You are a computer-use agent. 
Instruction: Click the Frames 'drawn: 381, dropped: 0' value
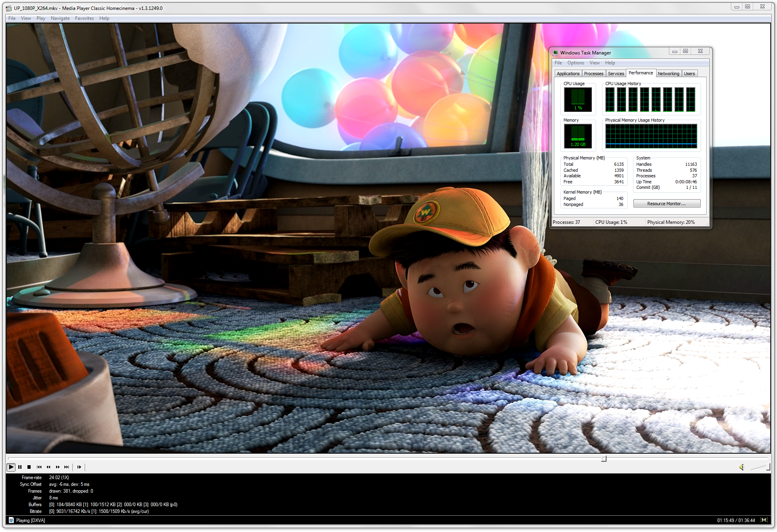pos(71,491)
